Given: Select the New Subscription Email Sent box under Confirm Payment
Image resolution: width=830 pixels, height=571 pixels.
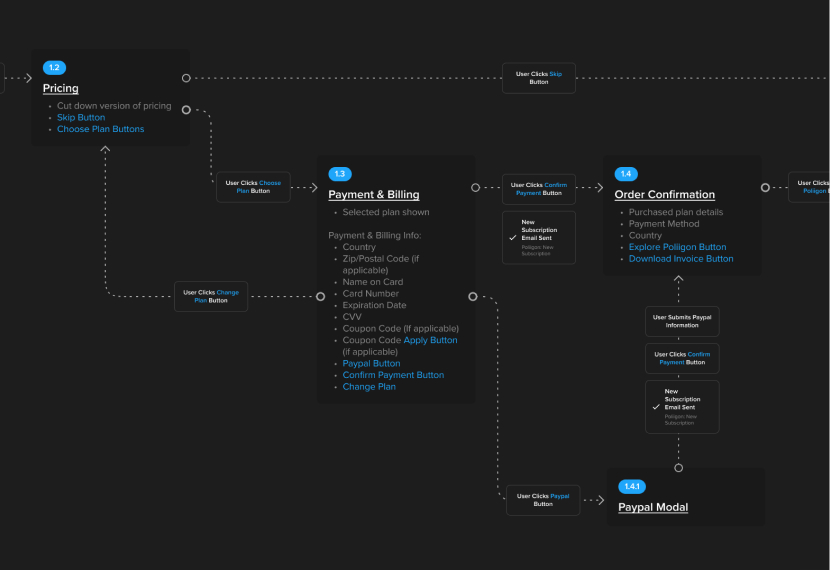Looking at the screenshot, I should coord(539,238).
